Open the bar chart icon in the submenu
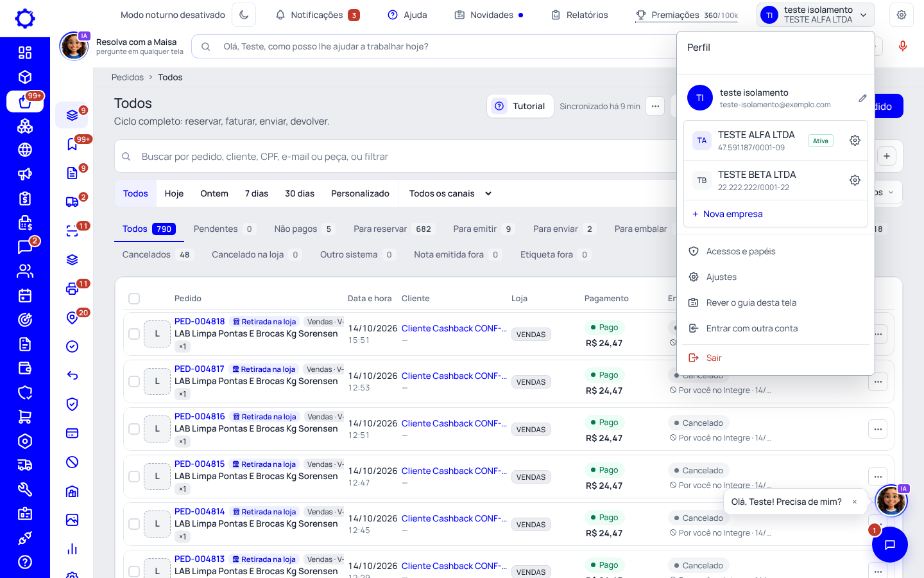This screenshot has height=578, width=924. [73, 548]
